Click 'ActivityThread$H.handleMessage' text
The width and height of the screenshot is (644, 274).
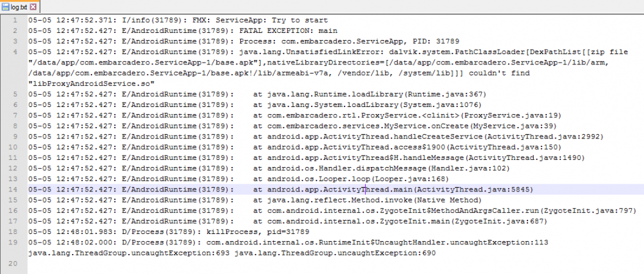tap(393, 157)
